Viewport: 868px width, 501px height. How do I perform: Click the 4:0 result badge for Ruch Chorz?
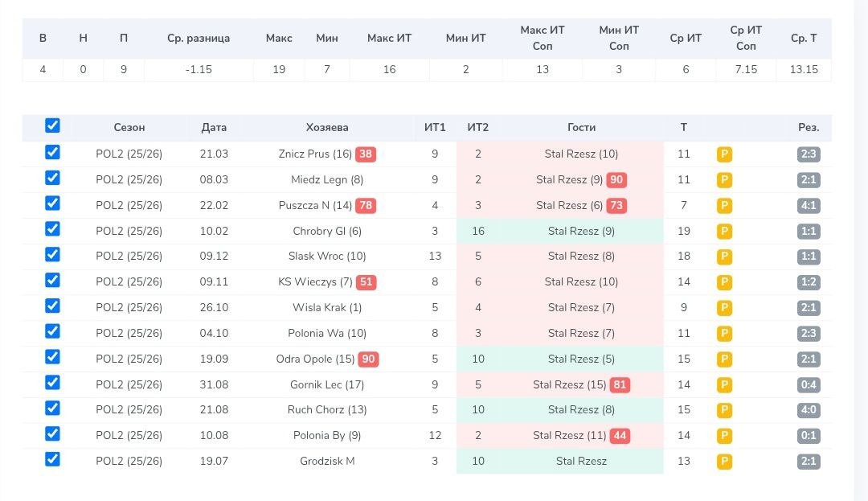(809, 410)
